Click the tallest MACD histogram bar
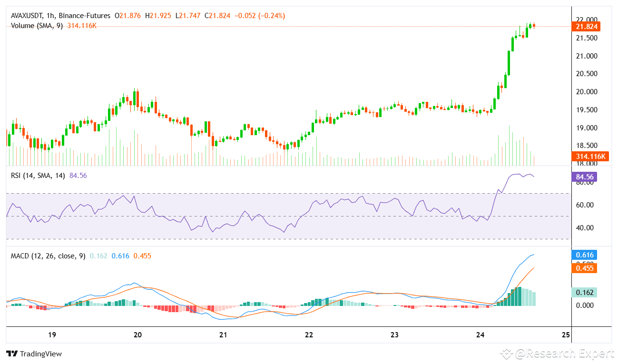 point(519,295)
